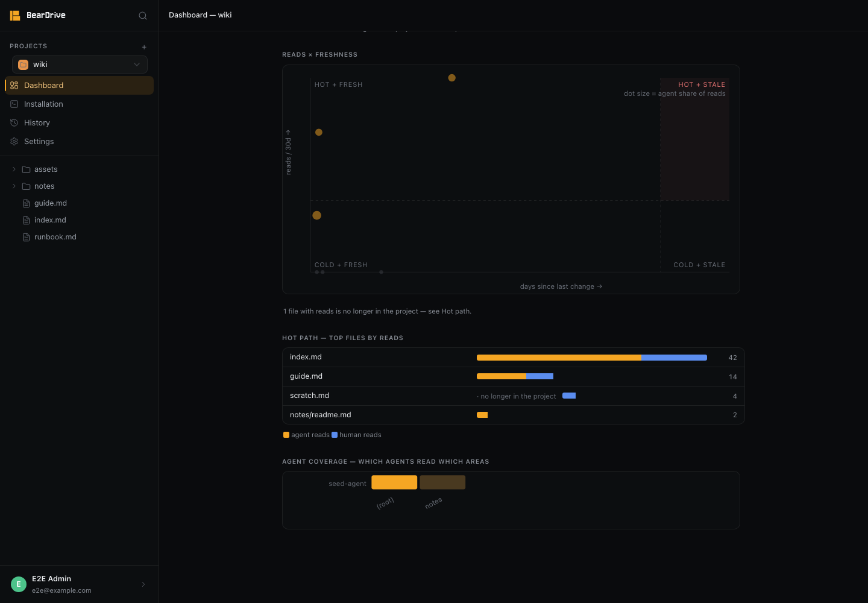Click the orange wiki project icon
The image size is (868, 603).
pos(24,65)
